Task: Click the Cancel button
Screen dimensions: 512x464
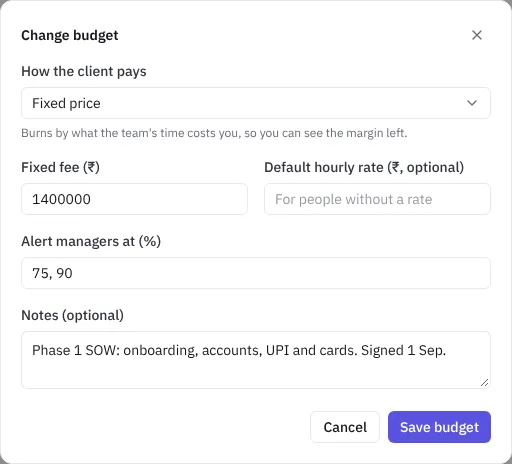Action: [x=345, y=427]
